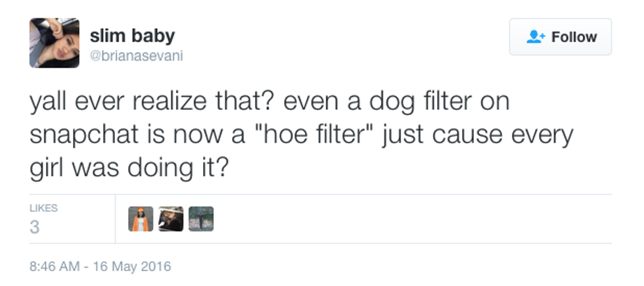Open the likes count showing 3
The width and height of the screenshot is (644, 286).
pyautogui.click(x=34, y=227)
